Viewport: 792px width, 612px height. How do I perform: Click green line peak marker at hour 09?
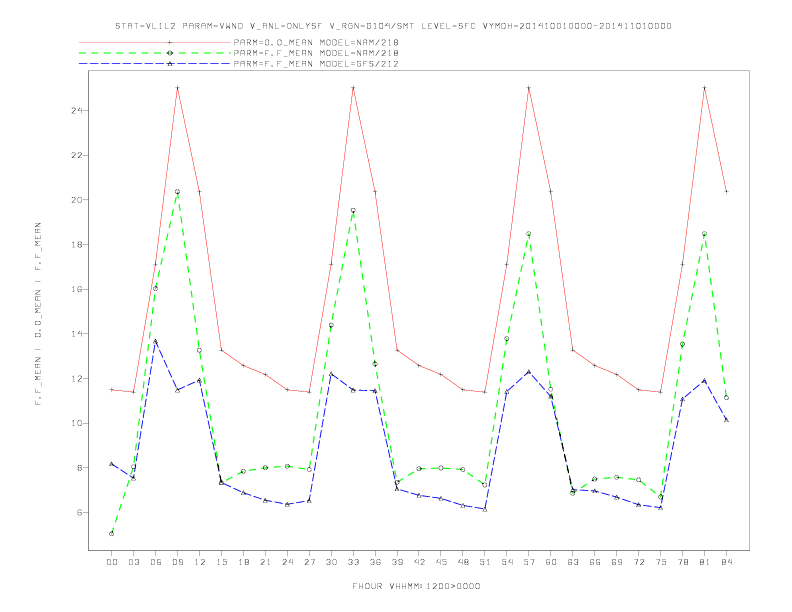coord(177,192)
